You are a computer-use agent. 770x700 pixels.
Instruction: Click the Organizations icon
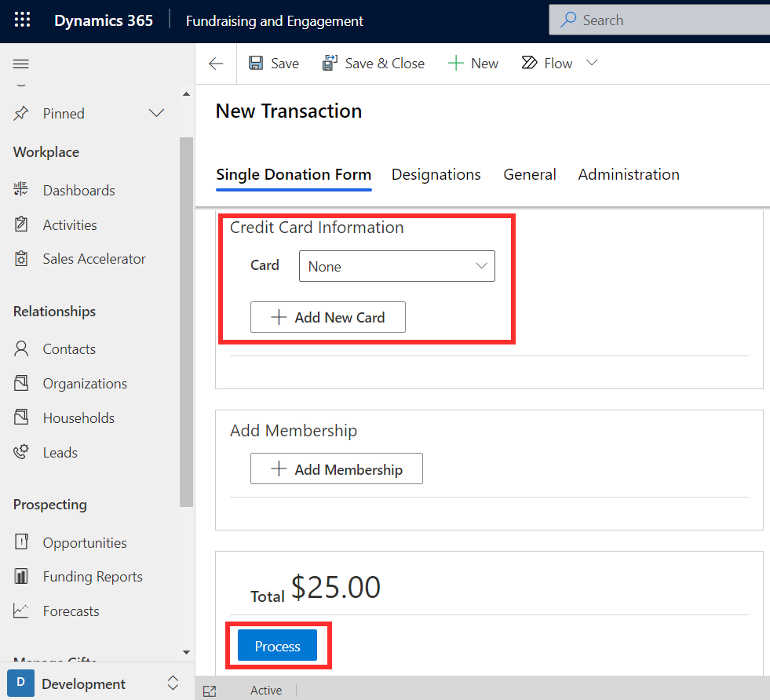[x=20, y=383]
